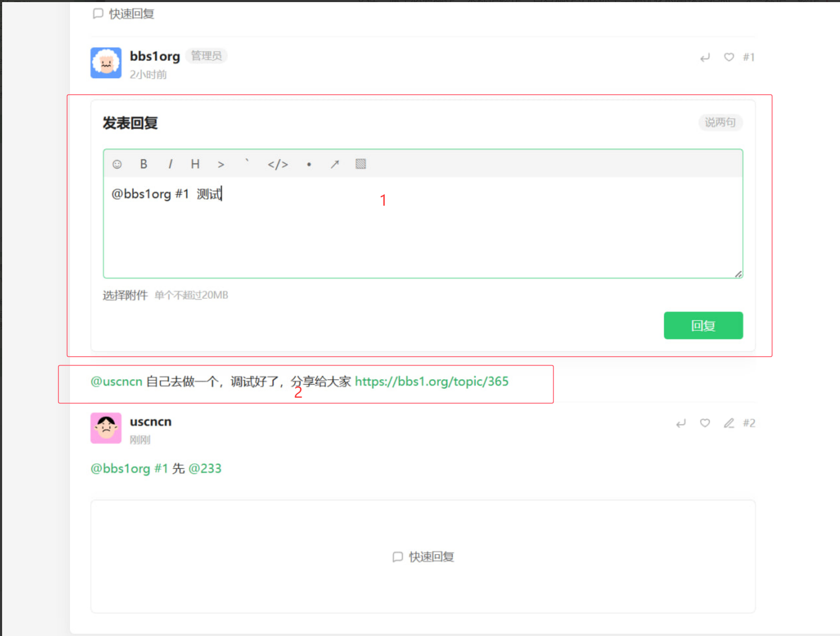Click the 单个不超过20MB hint text
This screenshot has height=636, width=840.
(192, 295)
